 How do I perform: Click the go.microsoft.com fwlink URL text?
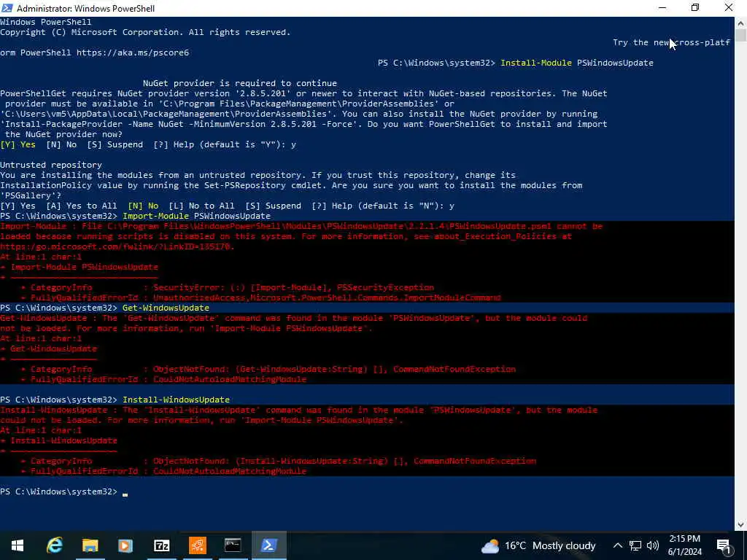click(x=117, y=246)
